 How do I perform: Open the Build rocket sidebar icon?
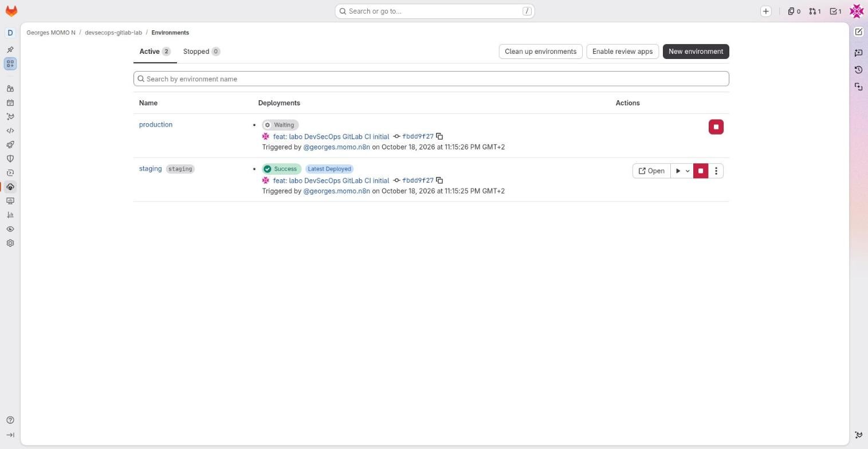tap(10, 145)
